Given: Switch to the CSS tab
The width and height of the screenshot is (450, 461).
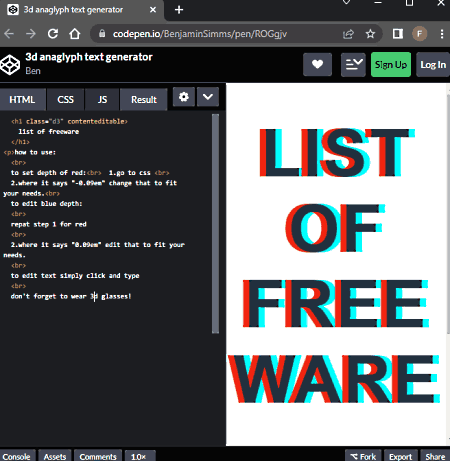Looking at the screenshot, I should click(65, 99).
